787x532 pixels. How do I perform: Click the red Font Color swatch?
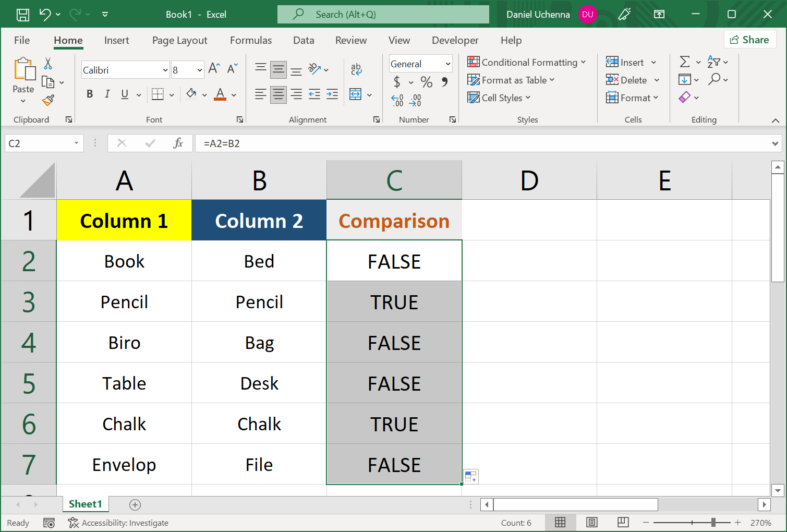(220, 94)
